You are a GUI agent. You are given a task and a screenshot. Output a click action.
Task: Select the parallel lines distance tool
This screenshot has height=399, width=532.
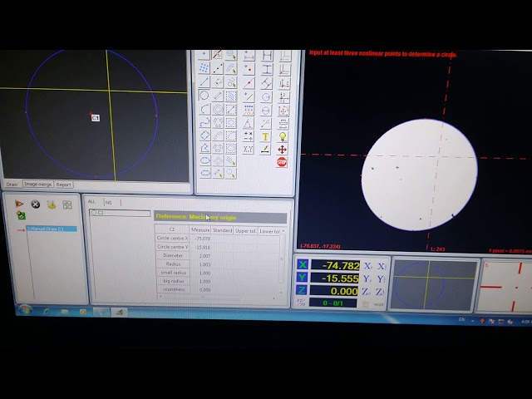266,83
